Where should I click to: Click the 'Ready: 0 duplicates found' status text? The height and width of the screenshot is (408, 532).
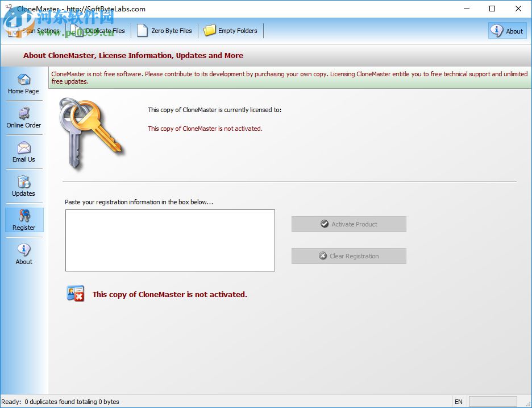(60, 402)
